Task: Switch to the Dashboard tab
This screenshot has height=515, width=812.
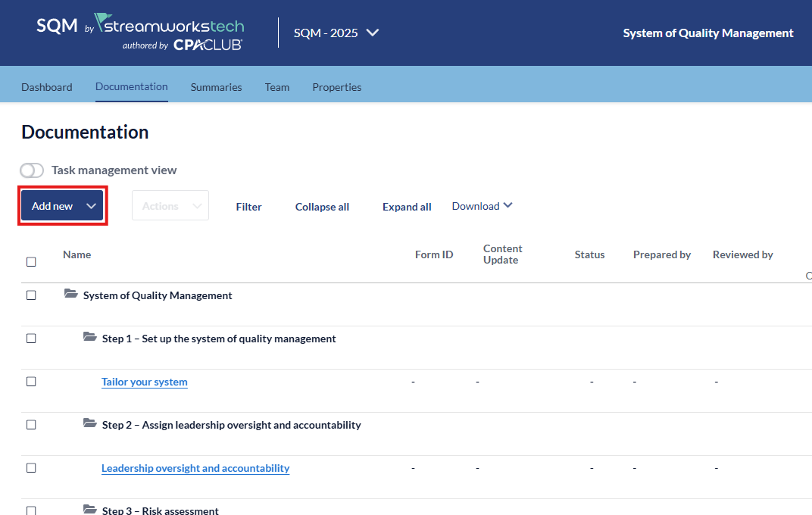Action: 47,87
